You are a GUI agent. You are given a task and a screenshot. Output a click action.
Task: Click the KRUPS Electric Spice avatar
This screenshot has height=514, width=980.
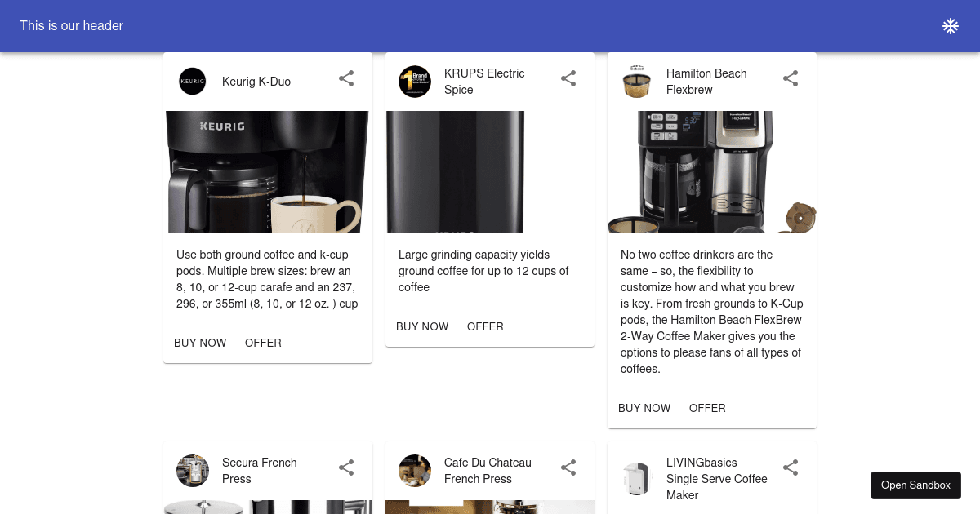click(x=415, y=82)
